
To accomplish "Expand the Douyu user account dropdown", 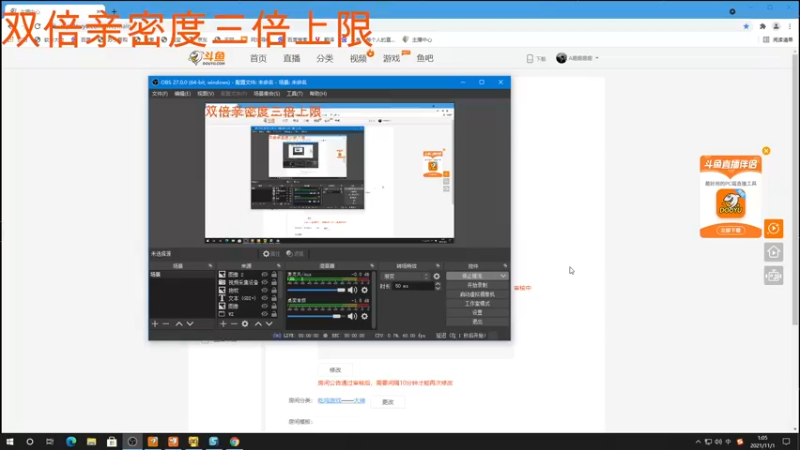I will (x=597, y=58).
